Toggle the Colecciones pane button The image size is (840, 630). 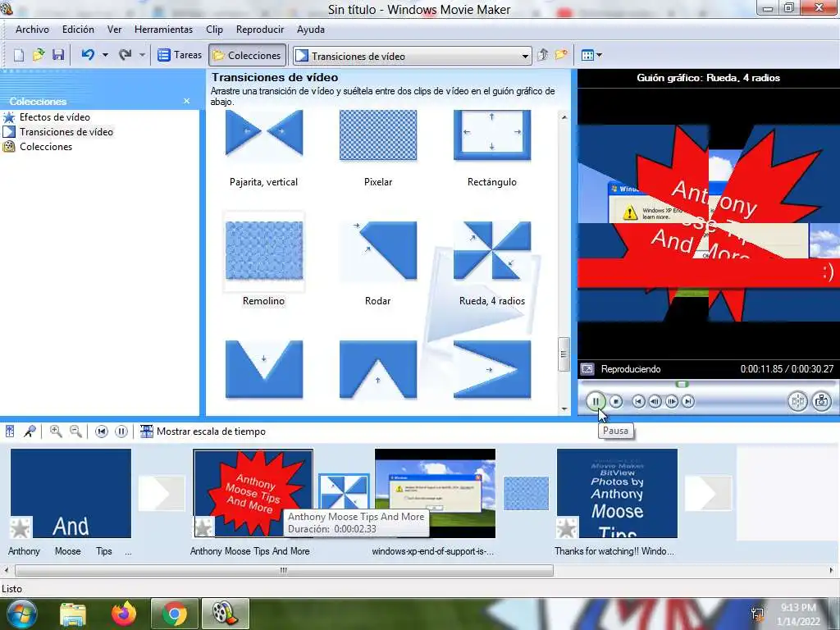pyautogui.click(x=247, y=55)
